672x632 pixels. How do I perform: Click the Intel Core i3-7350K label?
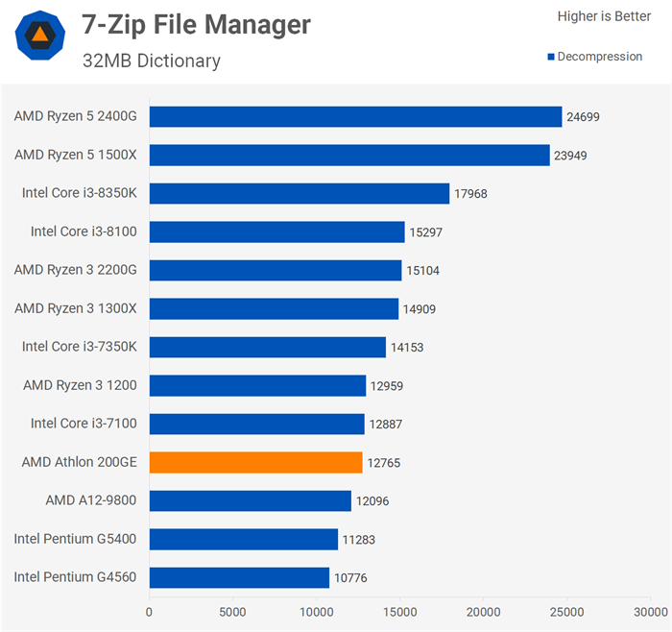[x=80, y=347]
